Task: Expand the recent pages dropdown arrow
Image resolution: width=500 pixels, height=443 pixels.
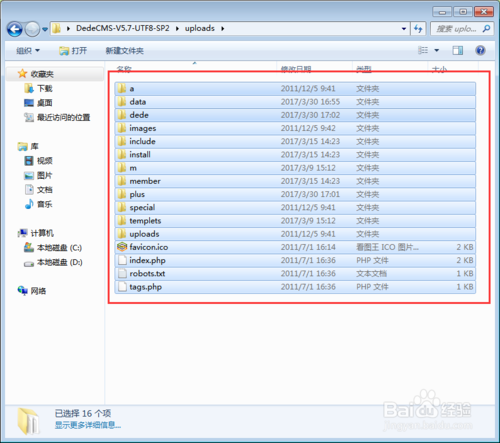Action: (45, 30)
